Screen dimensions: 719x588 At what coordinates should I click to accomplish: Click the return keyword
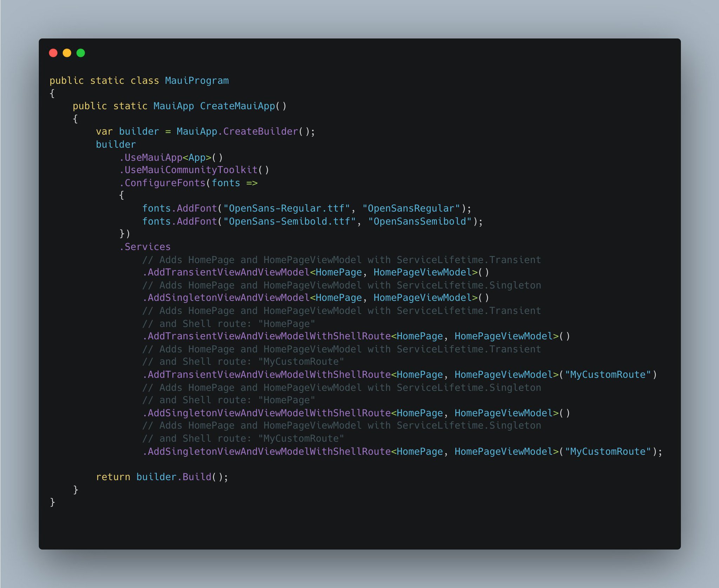pyautogui.click(x=113, y=477)
